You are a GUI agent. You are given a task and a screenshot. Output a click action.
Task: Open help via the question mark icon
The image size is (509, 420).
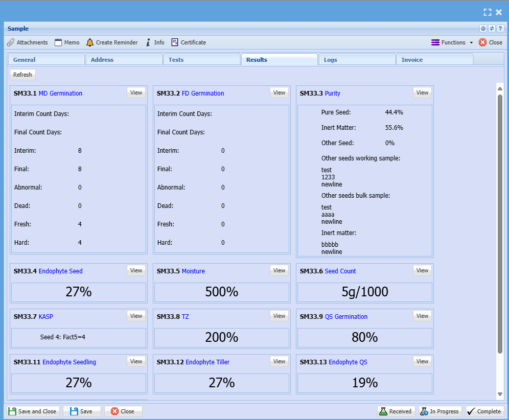click(x=500, y=29)
